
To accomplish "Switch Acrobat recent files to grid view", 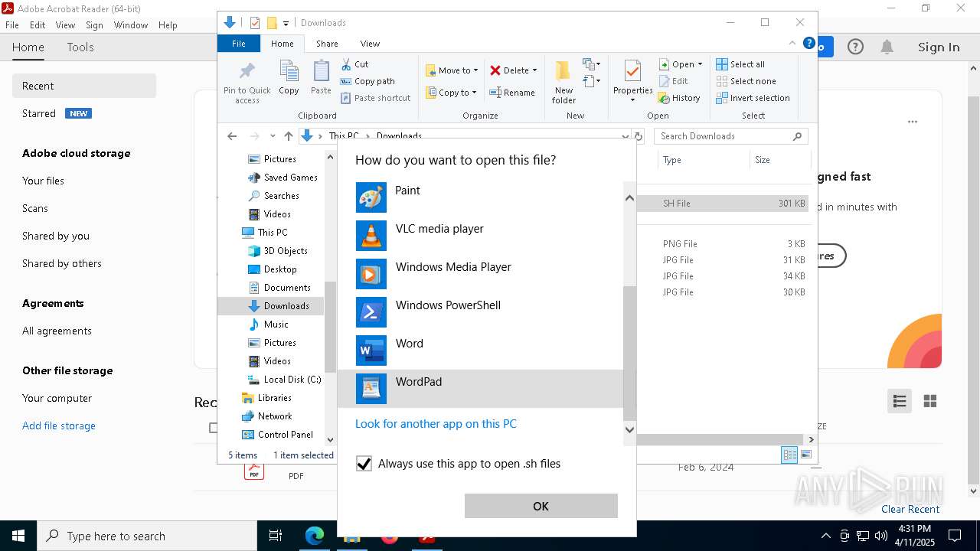I will point(930,401).
